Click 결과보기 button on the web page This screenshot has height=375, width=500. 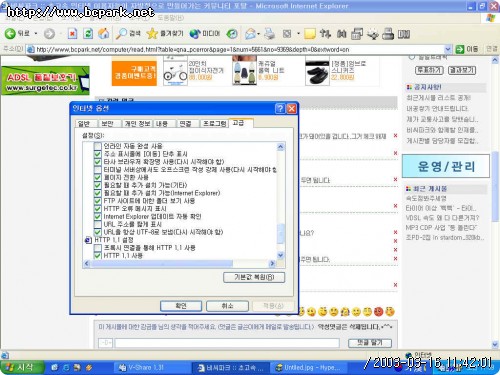point(461,70)
